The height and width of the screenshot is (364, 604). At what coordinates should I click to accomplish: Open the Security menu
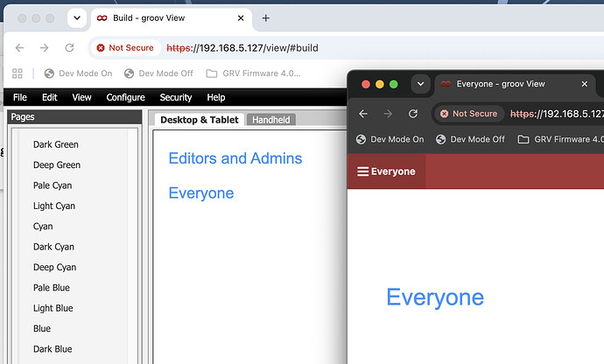176,97
